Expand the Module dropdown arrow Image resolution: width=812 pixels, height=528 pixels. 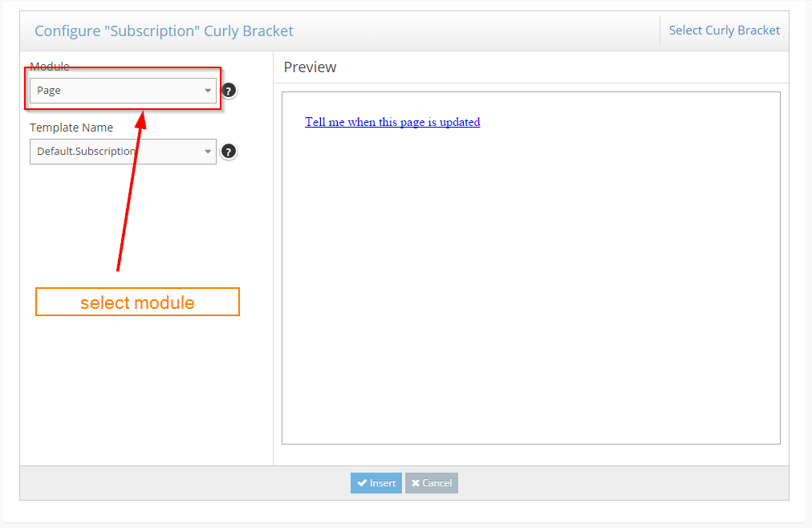[x=208, y=91]
